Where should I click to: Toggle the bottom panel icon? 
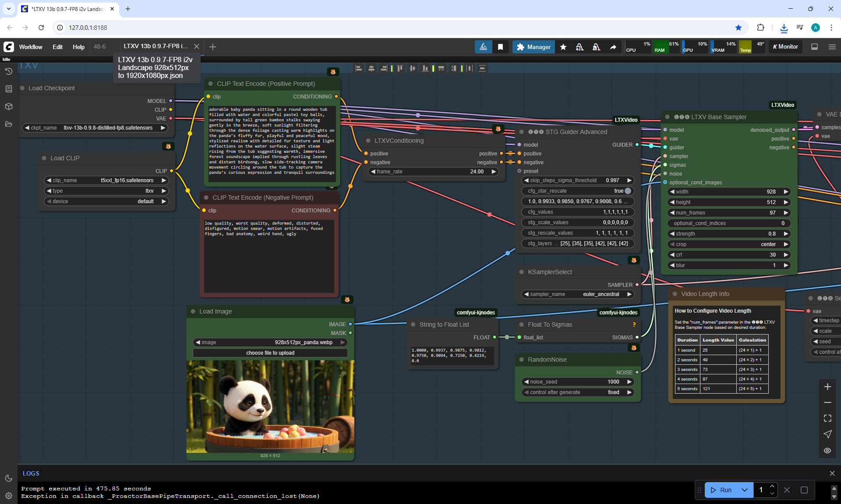(814, 47)
